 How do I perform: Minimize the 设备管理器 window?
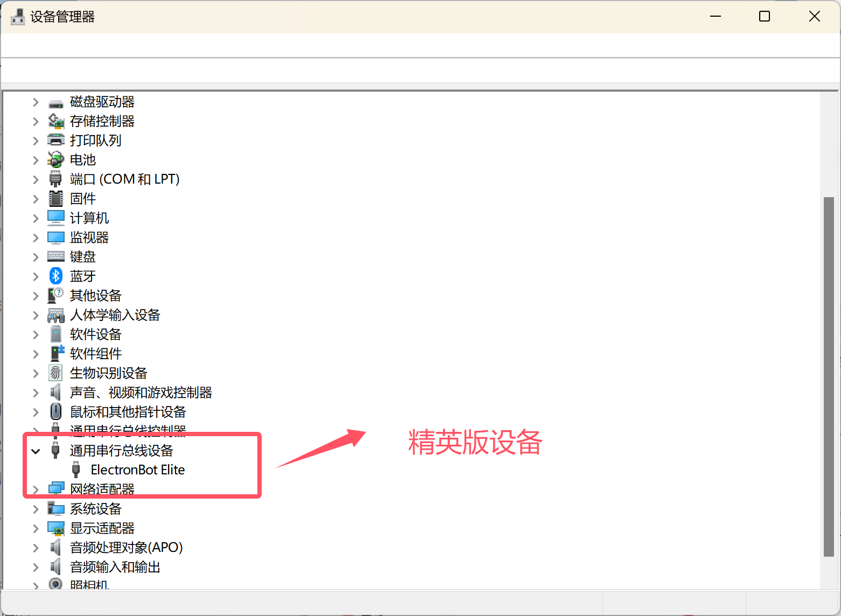pyautogui.click(x=716, y=17)
